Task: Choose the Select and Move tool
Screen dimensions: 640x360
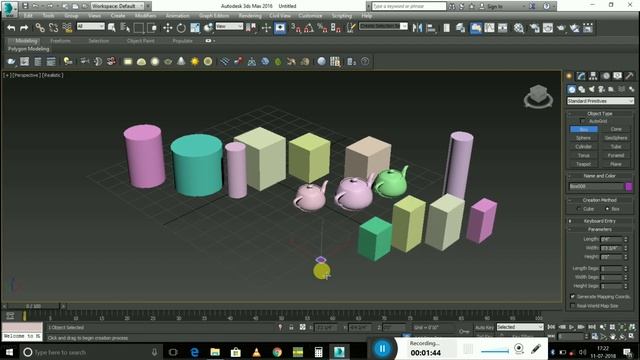Action: pos(167,28)
